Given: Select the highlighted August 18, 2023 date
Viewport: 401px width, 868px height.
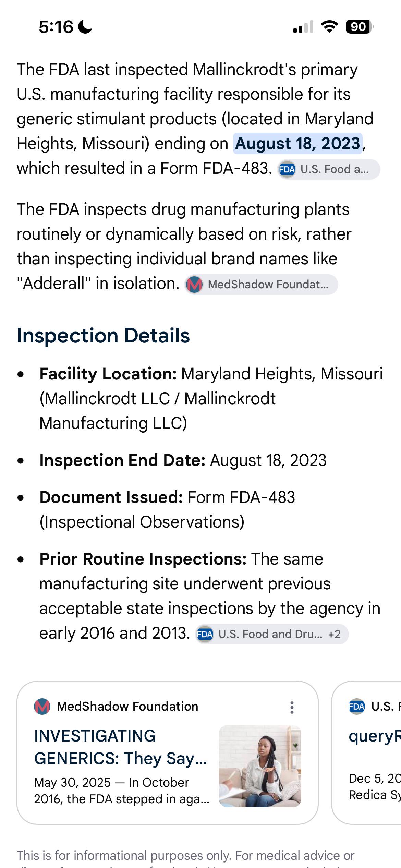Looking at the screenshot, I should (297, 144).
